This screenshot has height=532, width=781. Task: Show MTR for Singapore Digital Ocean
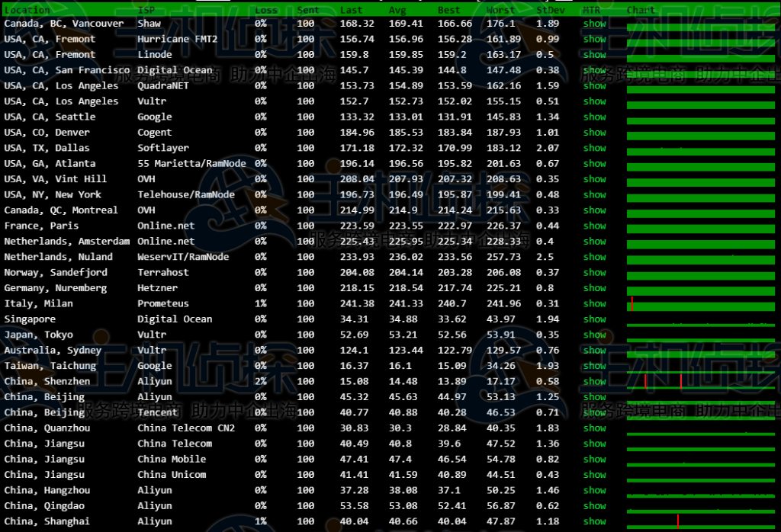pos(595,319)
